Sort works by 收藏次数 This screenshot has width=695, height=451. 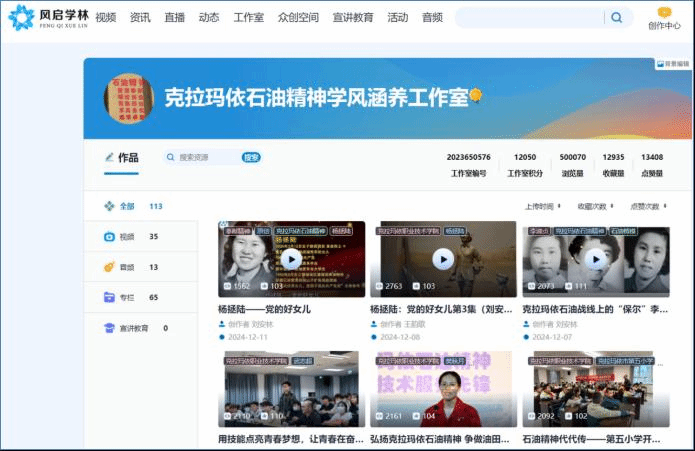pos(595,206)
